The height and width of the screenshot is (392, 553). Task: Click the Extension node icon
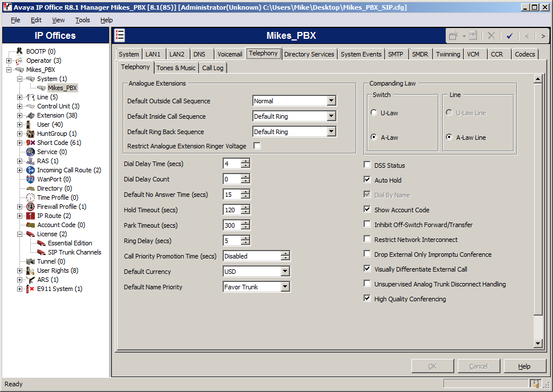pyautogui.click(x=30, y=115)
